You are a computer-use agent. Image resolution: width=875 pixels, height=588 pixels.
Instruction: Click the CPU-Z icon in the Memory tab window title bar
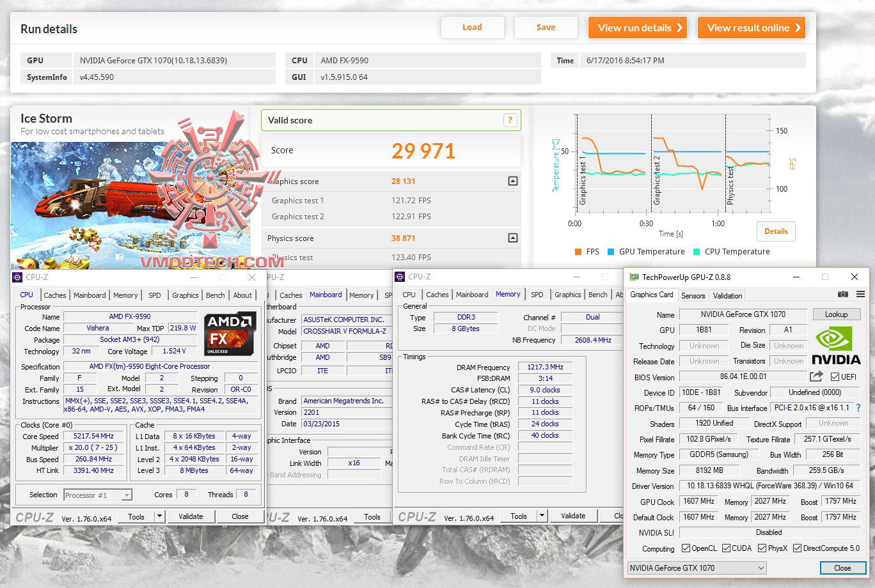(x=400, y=277)
